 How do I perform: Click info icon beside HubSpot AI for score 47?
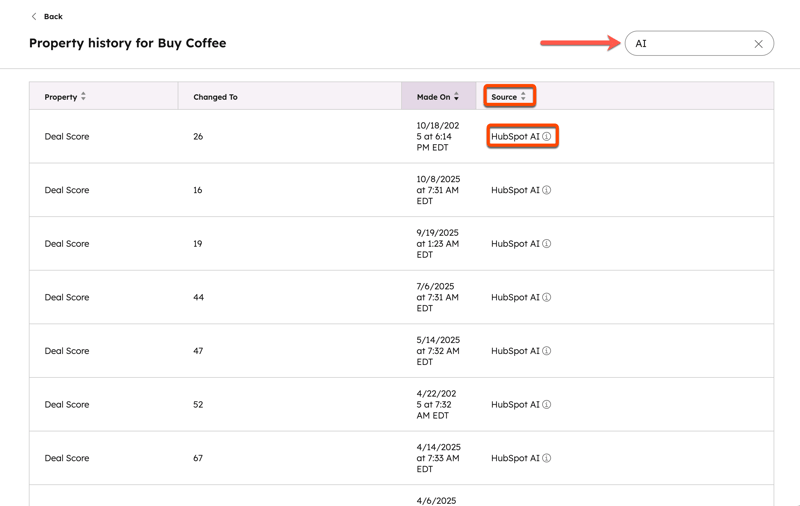547,351
